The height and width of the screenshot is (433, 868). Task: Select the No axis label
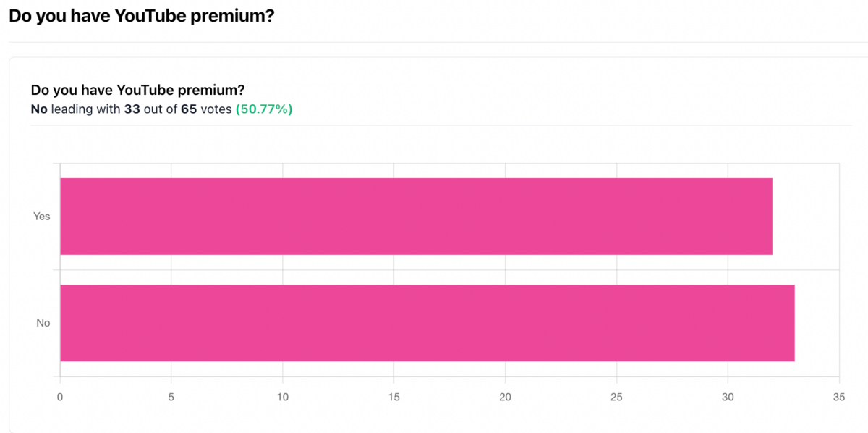pos(43,323)
